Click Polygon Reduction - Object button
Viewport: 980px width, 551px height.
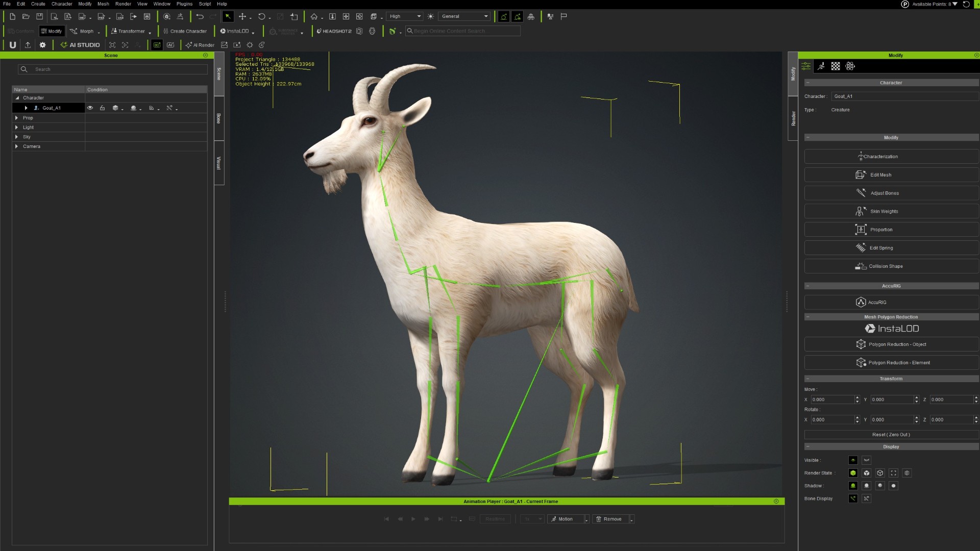[891, 344]
